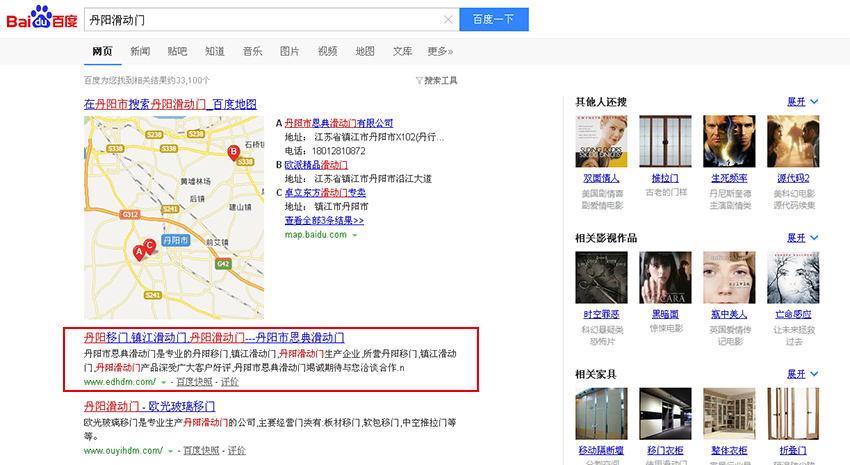Click the 移门衣柜 furniture thumbnail
850x465 pixels.
tap(665, 413)
